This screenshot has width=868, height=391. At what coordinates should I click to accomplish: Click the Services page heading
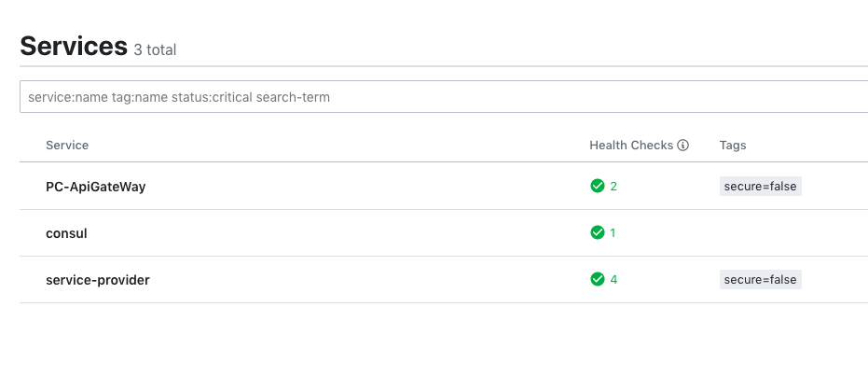[74, 46]
